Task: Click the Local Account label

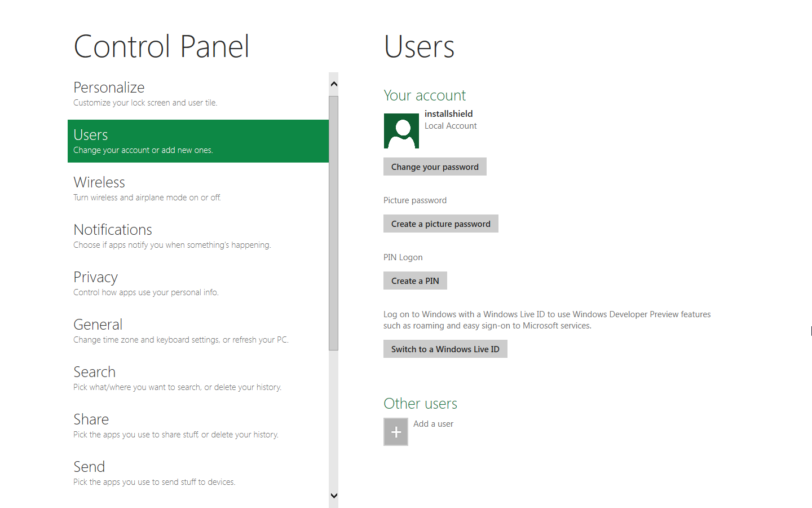Action: 451,126
